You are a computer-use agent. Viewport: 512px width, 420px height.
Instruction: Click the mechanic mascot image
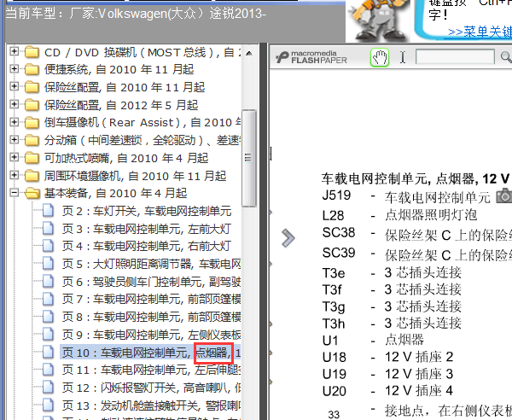point(379,20)
